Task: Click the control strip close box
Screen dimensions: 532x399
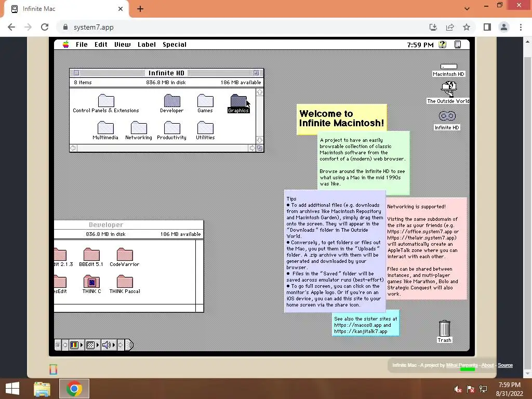Action: click(58, 345)
